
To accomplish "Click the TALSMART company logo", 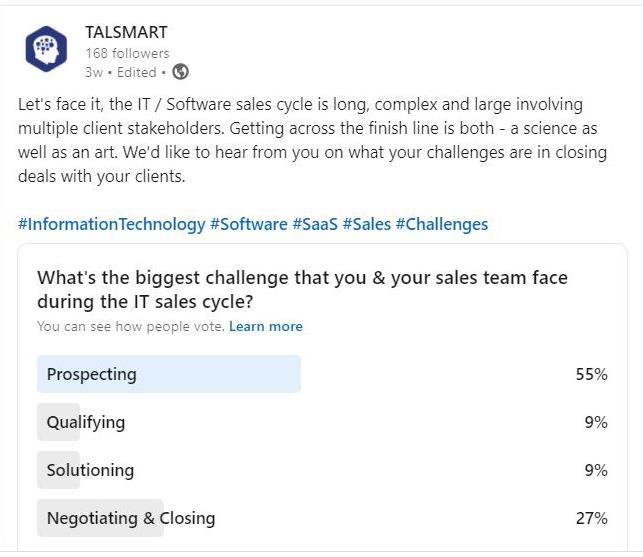I will [x=46, y=49].
